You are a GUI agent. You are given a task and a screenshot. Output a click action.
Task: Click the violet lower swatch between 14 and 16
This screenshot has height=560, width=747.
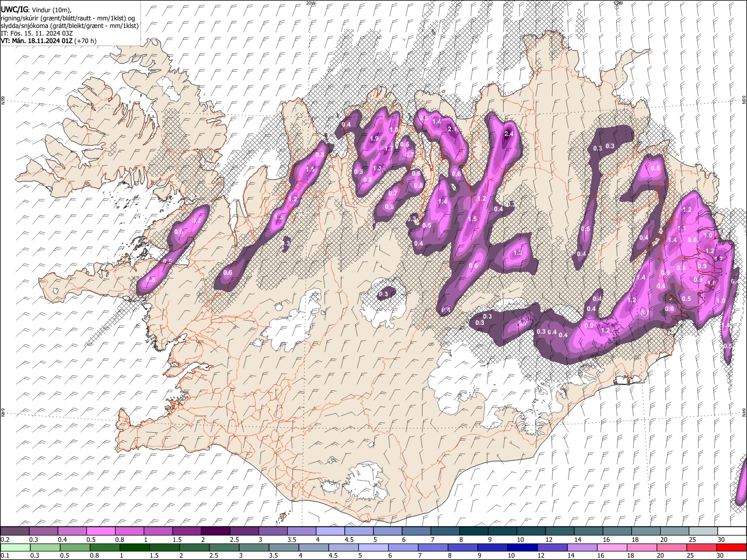pos(581,547)
